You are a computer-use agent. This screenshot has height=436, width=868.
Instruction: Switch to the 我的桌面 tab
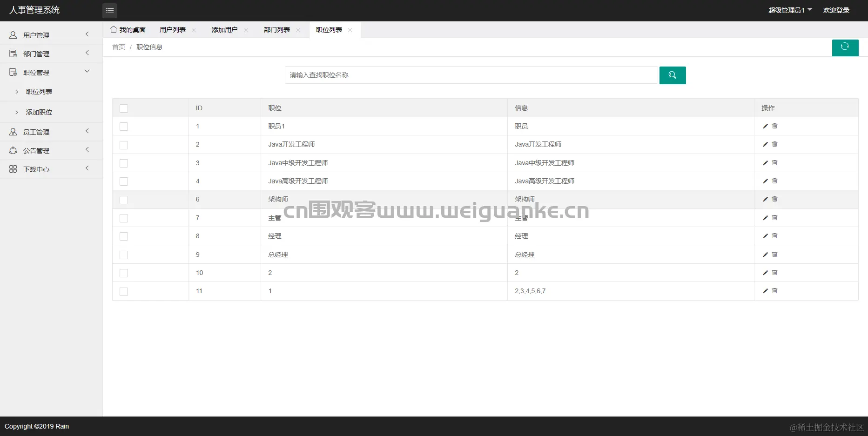click(x=128, y=30)
